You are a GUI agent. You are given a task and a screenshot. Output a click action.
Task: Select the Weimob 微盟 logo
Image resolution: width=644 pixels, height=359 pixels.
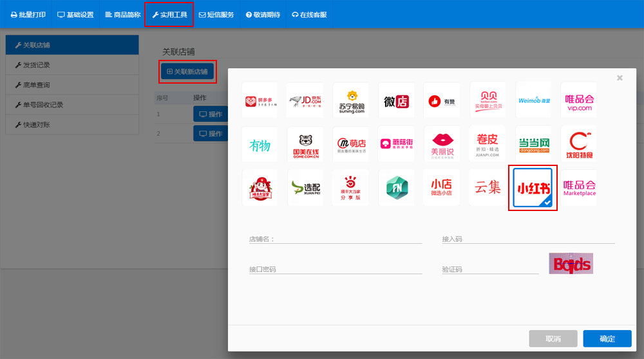point(533,100)
